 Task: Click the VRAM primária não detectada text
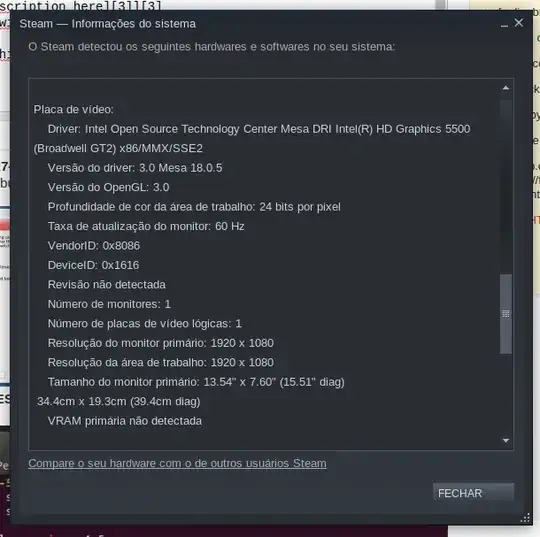click(x=125, y=421)
